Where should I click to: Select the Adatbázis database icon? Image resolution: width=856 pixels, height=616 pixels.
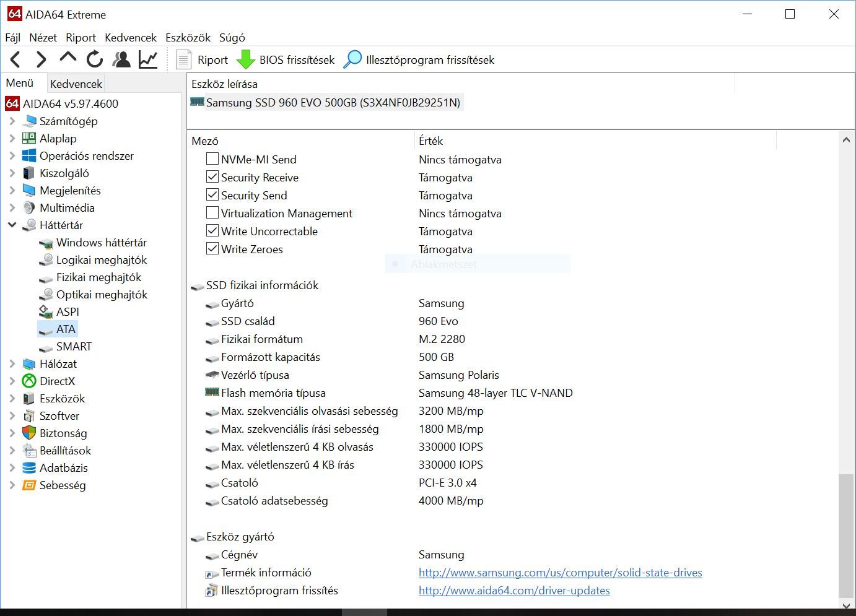click(x=29, y=467)
